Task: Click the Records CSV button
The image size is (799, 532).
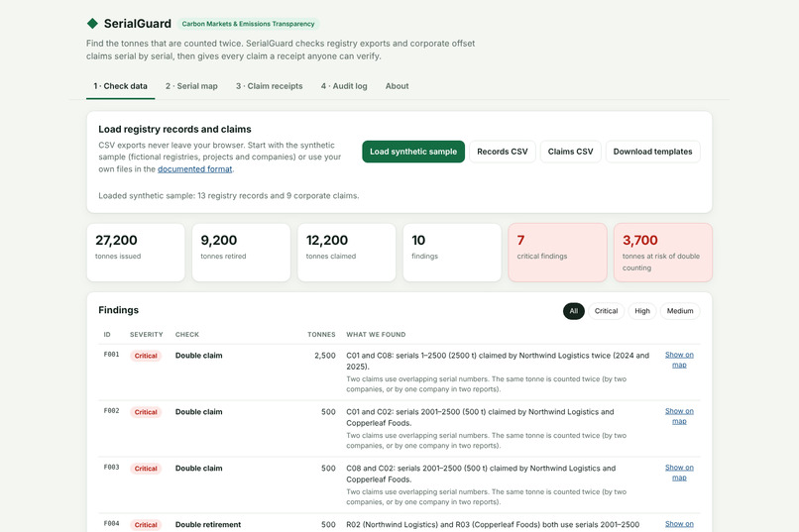Action: coord(503,152)
